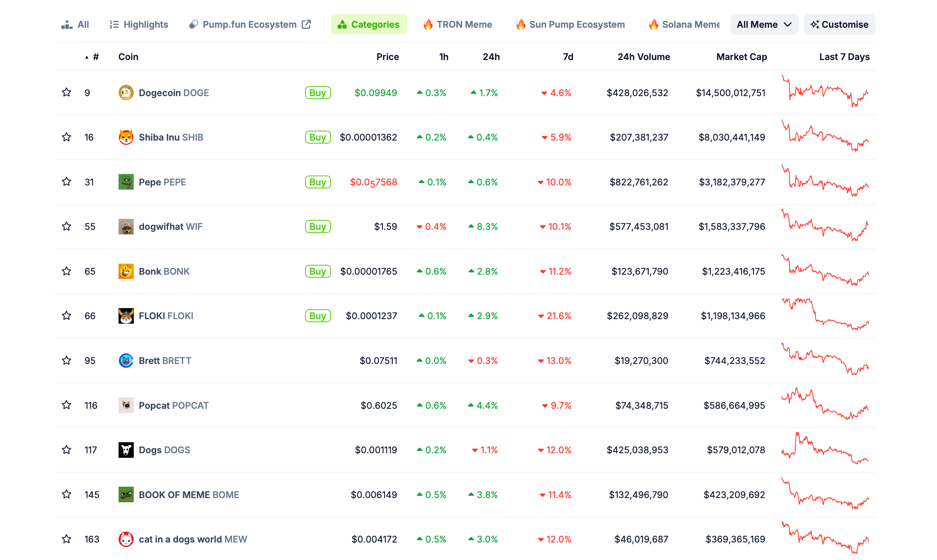
Task: Open the Solana Meme category
Action: tap(684, 24)
